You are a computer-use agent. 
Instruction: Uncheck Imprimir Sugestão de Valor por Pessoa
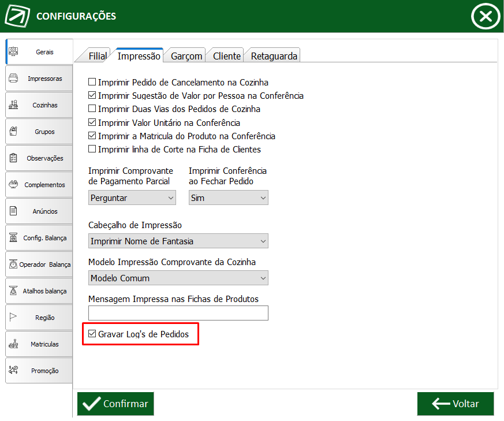coord(92,95)
